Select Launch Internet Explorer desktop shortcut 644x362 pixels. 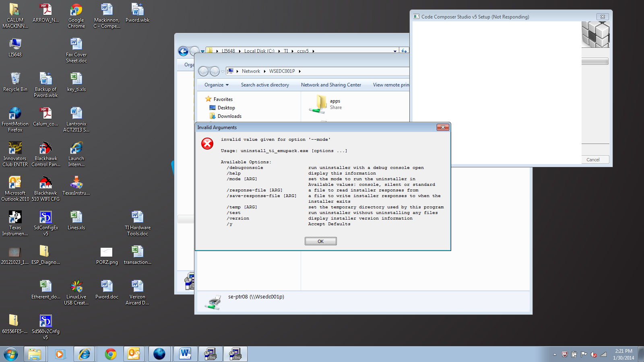click(76, 154)
